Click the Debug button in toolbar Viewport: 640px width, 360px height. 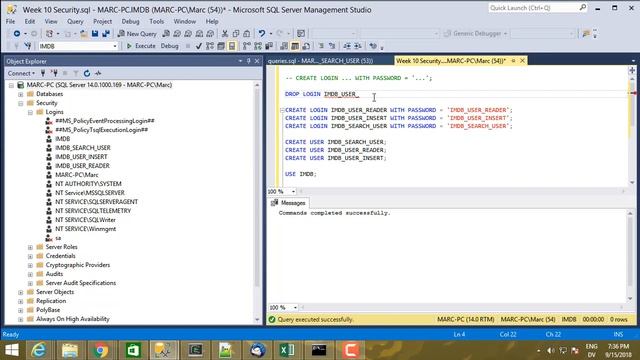[x=169, y=46]
